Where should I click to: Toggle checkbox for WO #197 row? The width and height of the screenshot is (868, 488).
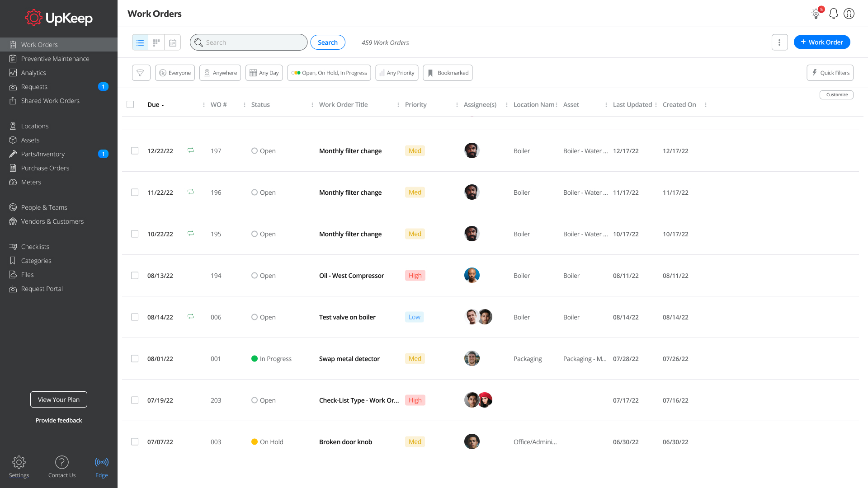134,150
